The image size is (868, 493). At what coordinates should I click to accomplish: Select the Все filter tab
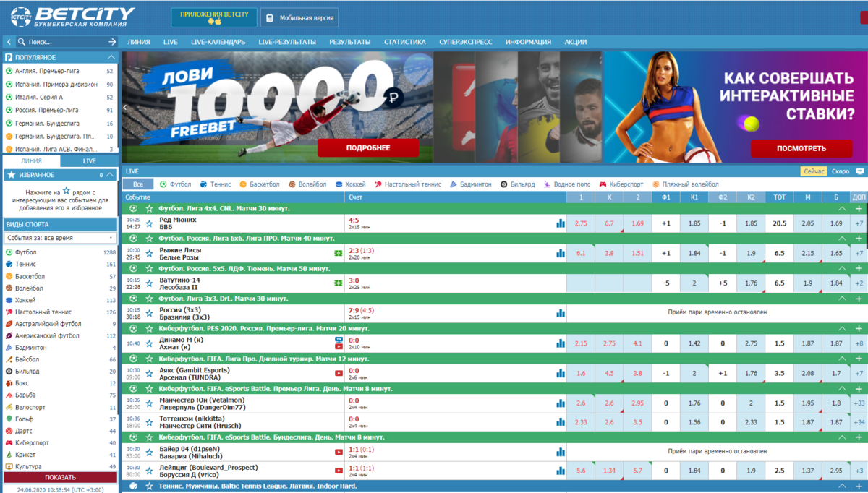point(138,184)
